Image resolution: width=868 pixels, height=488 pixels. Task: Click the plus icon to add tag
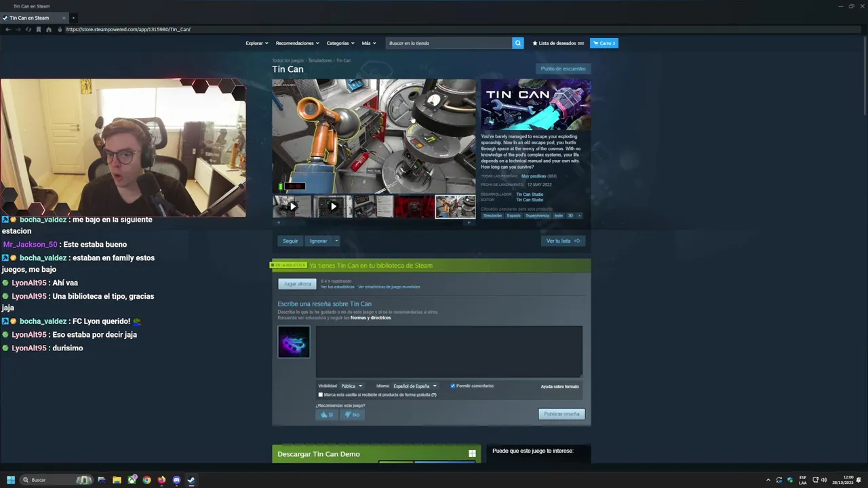tap(579, 216)
